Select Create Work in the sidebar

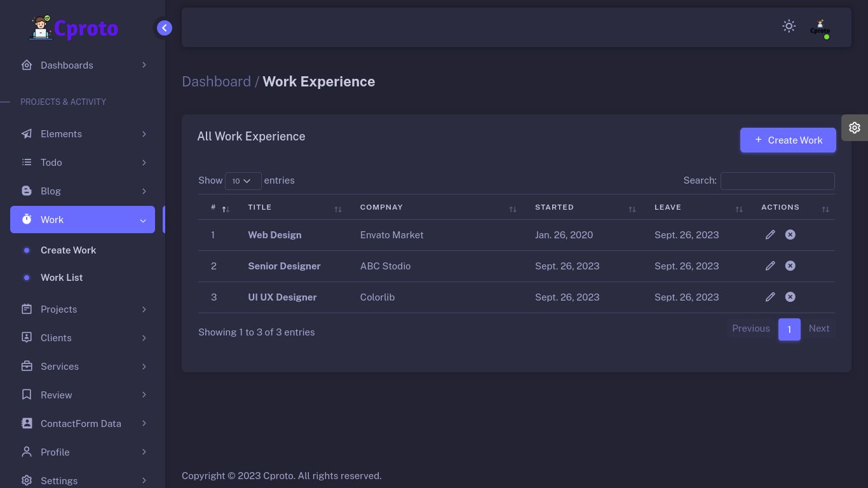click(x=68, y=250)
